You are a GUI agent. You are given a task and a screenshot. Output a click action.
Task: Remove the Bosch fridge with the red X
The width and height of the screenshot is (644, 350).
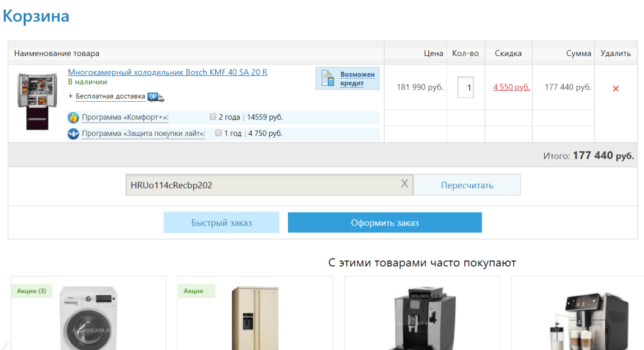[615, 88]
